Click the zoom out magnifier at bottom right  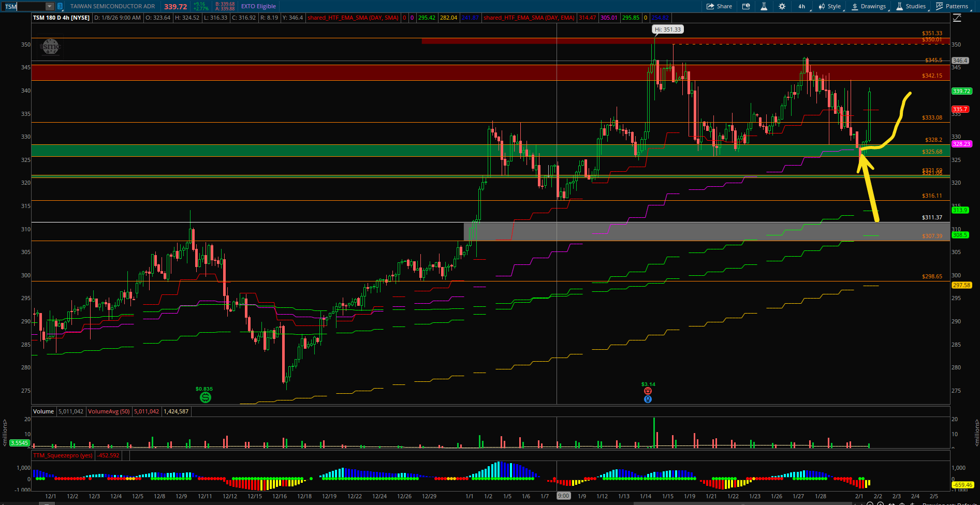tap(870, 503)
